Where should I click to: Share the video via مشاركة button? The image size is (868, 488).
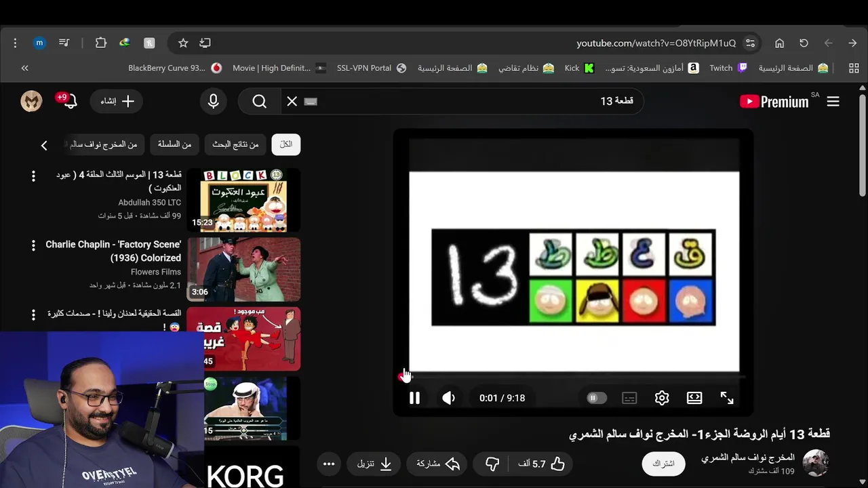click(x=438, y=464)
